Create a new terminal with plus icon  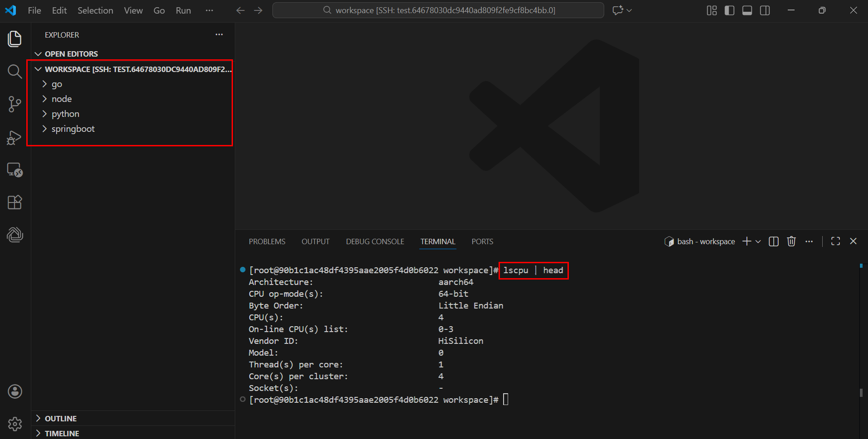point(747,241)
